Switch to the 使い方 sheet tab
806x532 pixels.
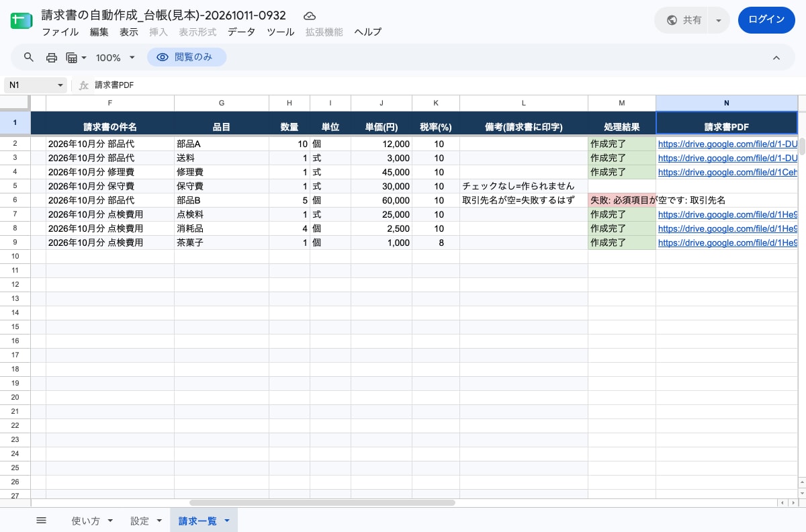coord(86,521)
